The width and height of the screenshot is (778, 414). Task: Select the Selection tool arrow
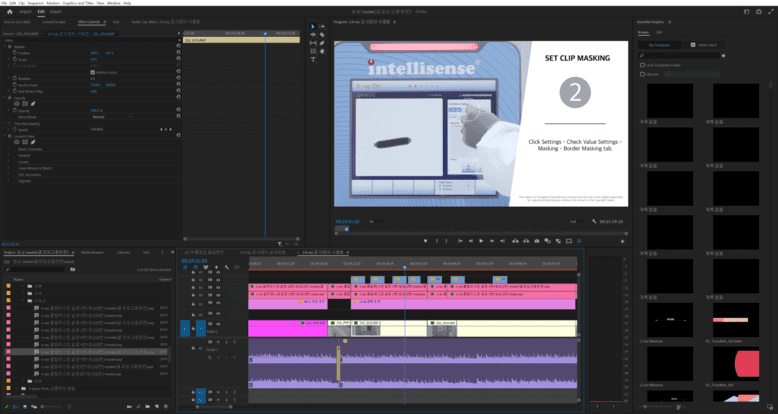point(313,26)
